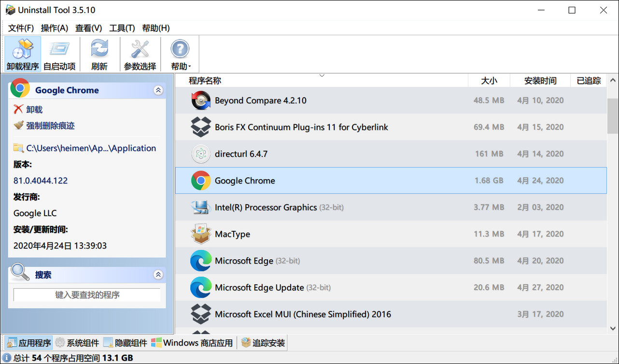
Task: Switch to the 应用程序 tab
Action: pos(29,343)
